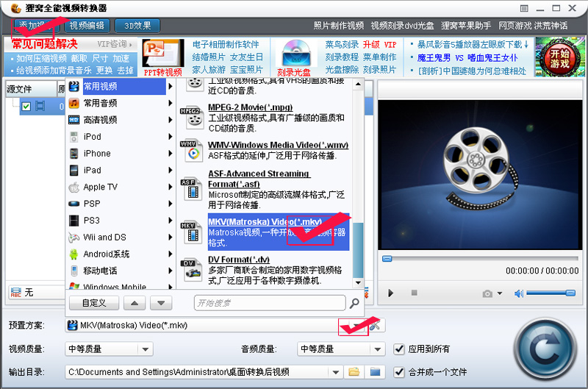
Task: Mute preview with speaker icon
Action: click(x=519, y=293)
